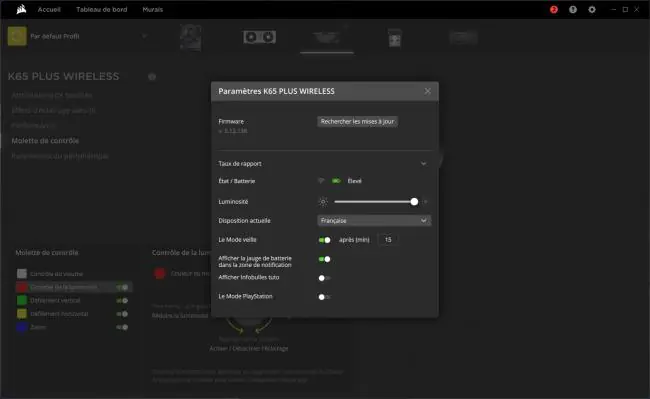Select the motherboard device thumbnail
Viewport: 650px width, 399px height.
pyautogui.click(x=191, y=37)
